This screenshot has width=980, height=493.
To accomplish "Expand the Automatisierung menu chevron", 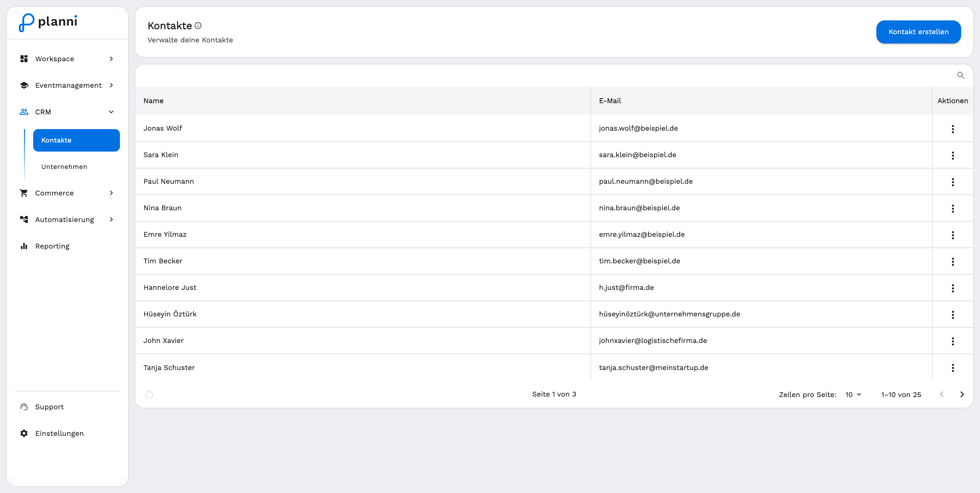I will (x=111, y=219).
